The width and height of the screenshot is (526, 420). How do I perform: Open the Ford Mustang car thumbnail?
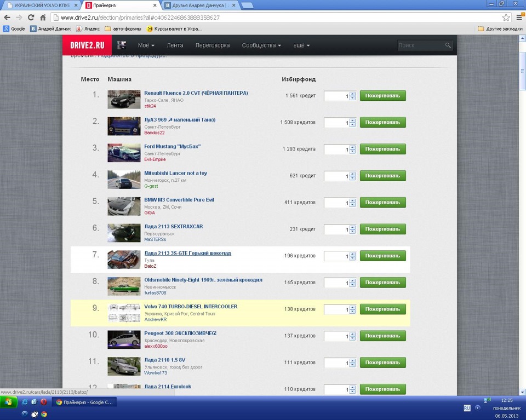pos(124,153)
